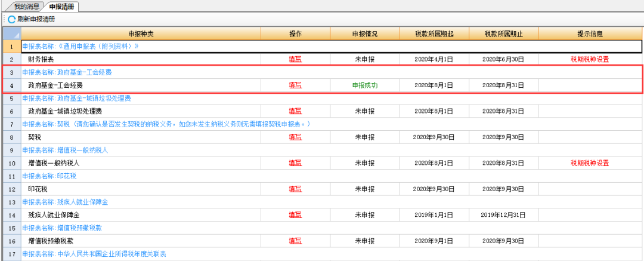Click 填写 link for 财务报表 row

pos(295,59)
